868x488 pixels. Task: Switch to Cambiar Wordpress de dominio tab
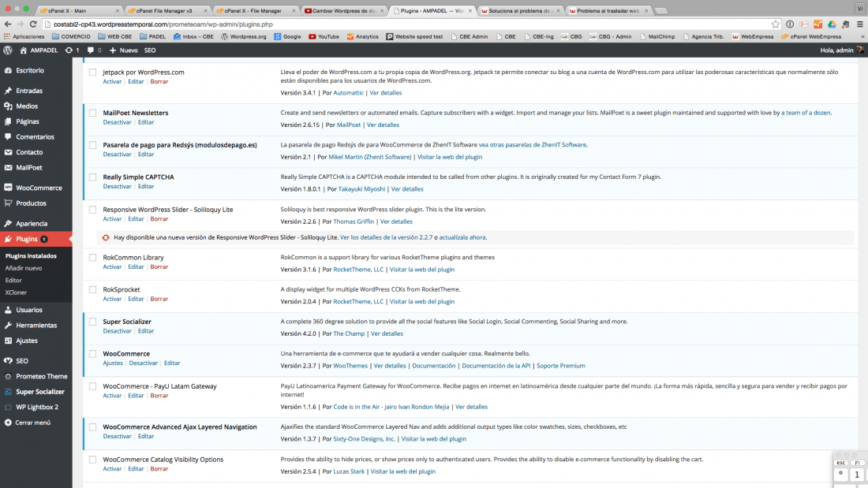pyautogui.click(x=344, y=10)
